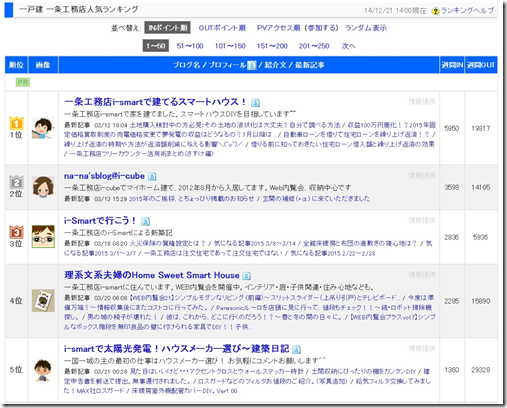Image resolution: width=507 pixels, height=408 pixels.
Task: Click 情報提供 in the 5位 row
Action: [x=422, y=348]
